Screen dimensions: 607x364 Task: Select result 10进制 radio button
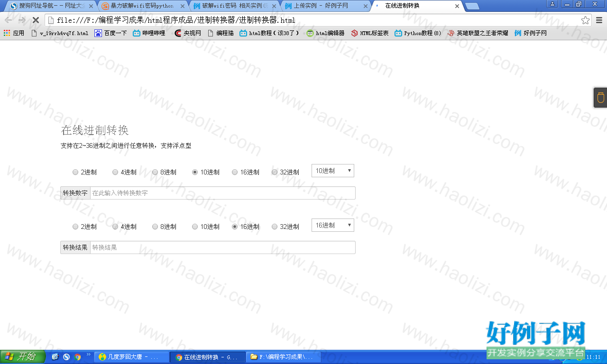coord(195,227)
